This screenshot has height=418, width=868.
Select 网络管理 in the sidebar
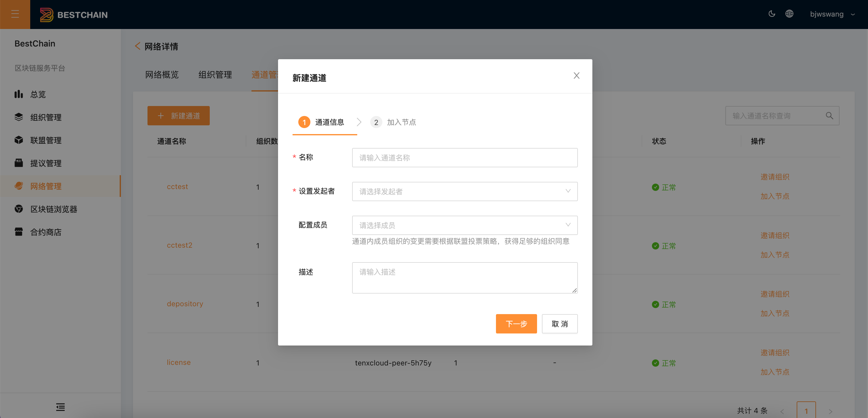tap(60, 186)
